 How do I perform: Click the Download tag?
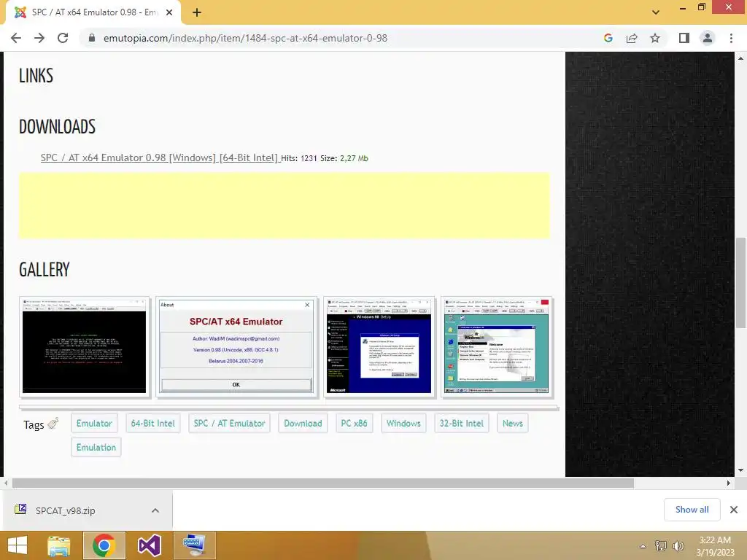[x=303, y=424]
